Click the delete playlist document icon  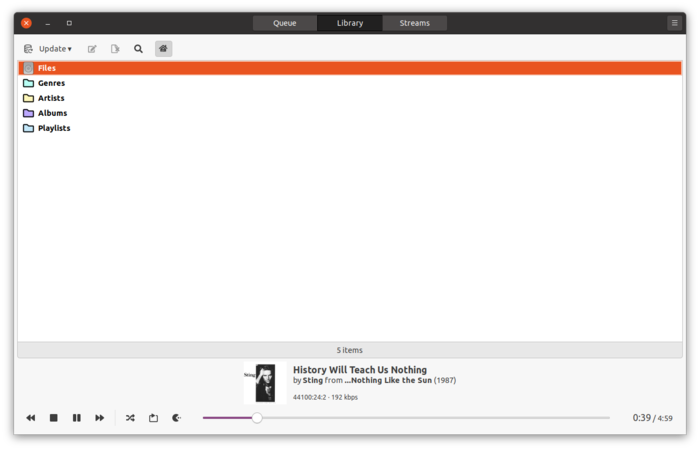(115, 48)
